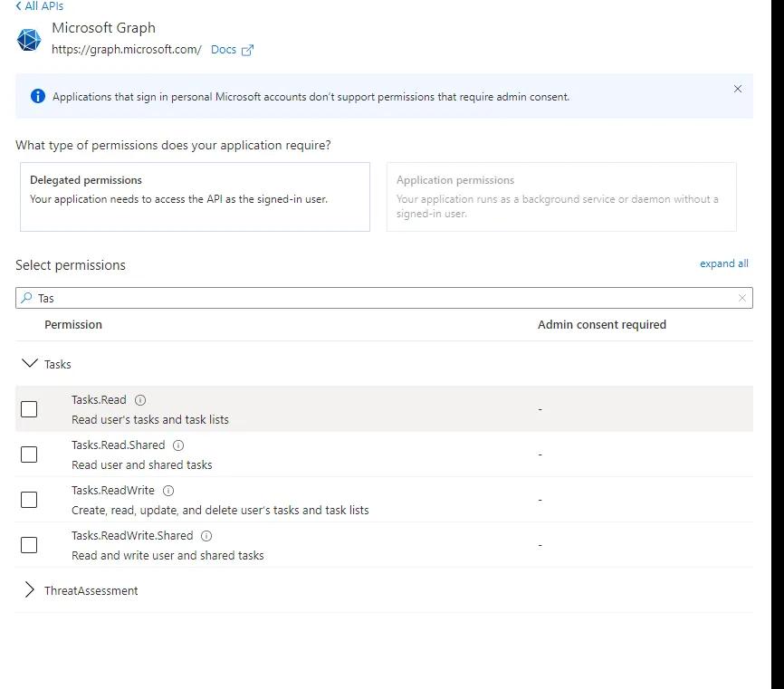
Task: Check the Tasks.Read permission checkbox
Action: pyautogui.click(x=29, y=409)
